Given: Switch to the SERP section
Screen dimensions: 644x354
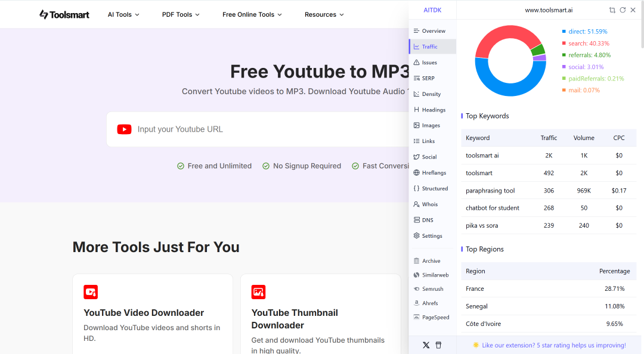Looking at the screenshot, I should point(432,78).
